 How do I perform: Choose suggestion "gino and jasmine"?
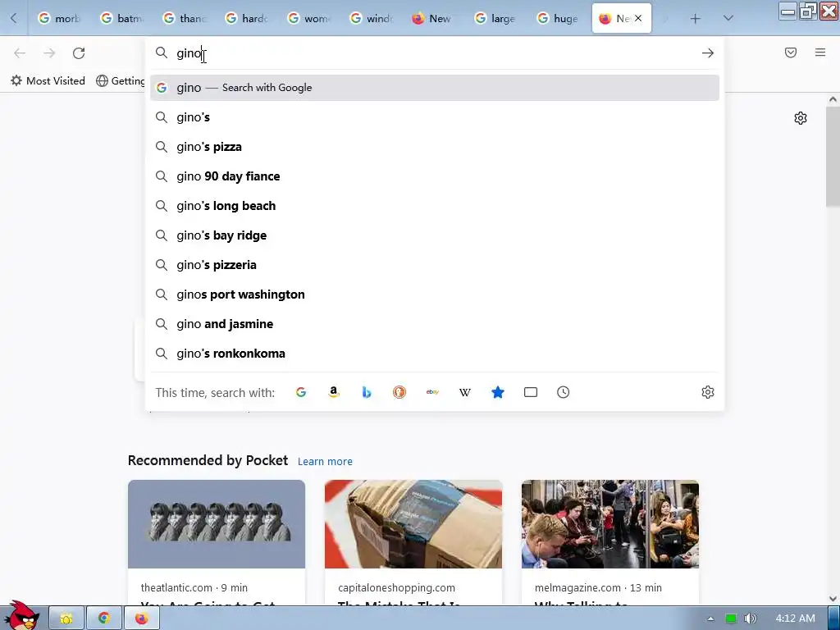point(435,323)
